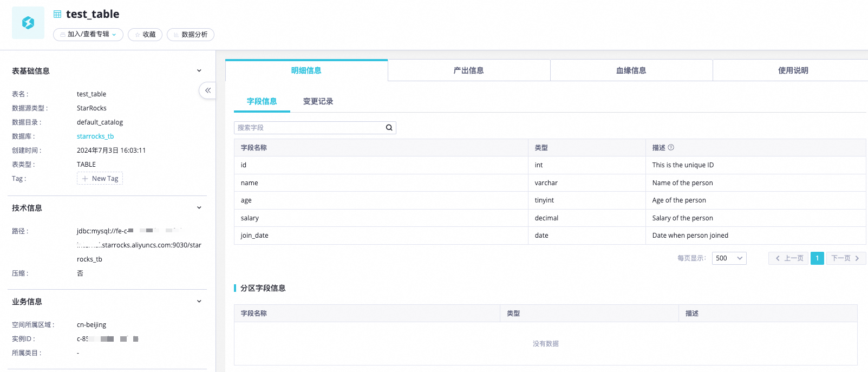Select the 变更记录 sub-tab
This screenshot has width=868, height=372.
[x=318, y=101]
